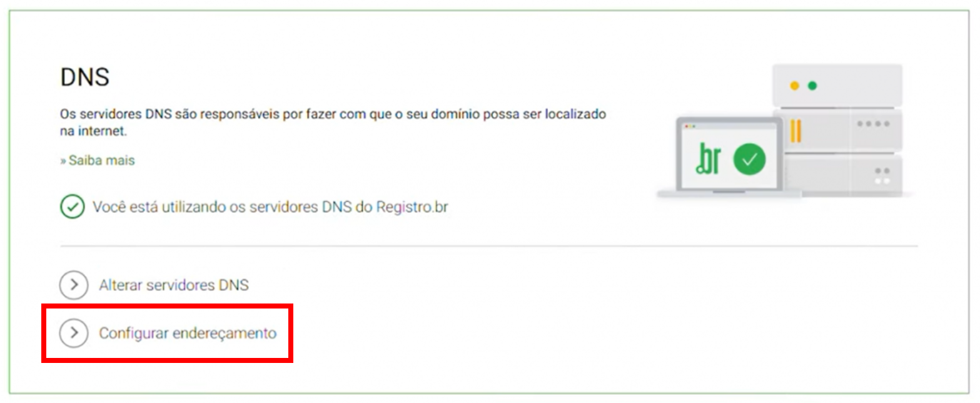Click the orange vertical bars on middle server
Screen dimensions: 980x403
point(796,131)
